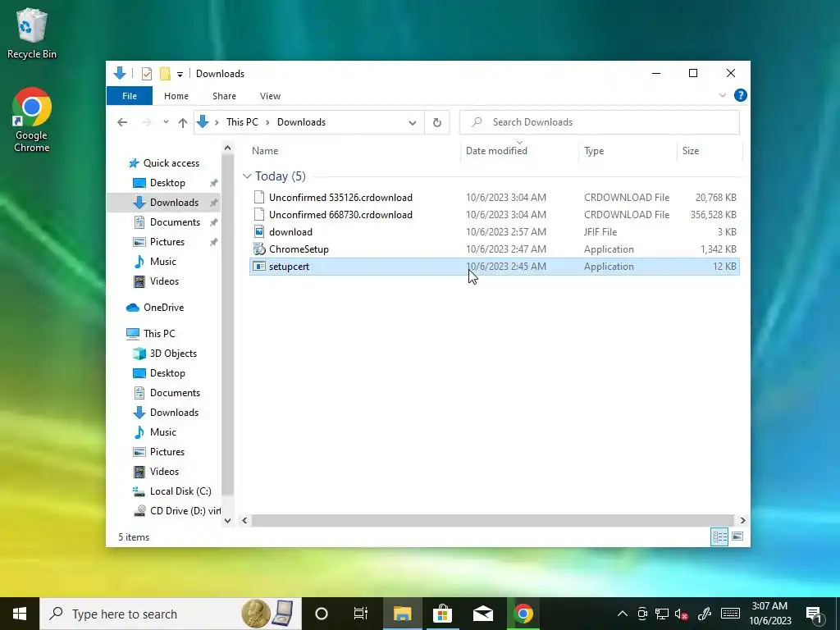Open the Customize Quick Access Toolbar dropdown
Screen dimensions: 840x630
(180, 74)
